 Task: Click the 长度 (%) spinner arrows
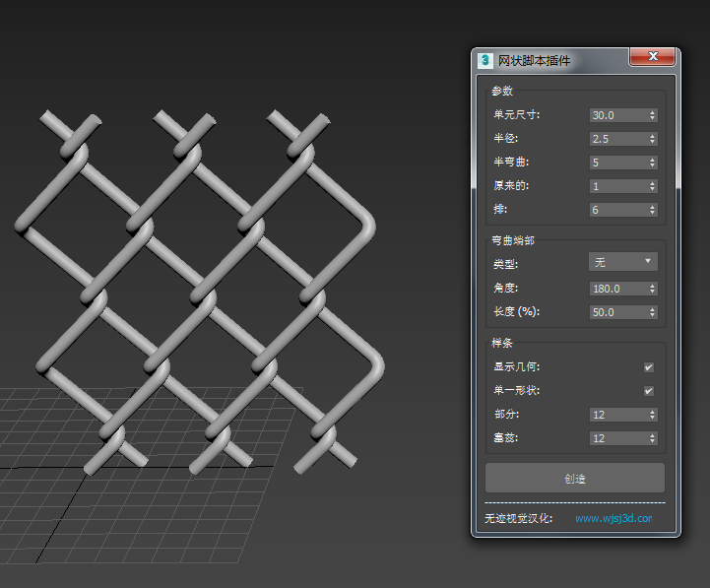[x=653, y=312]
